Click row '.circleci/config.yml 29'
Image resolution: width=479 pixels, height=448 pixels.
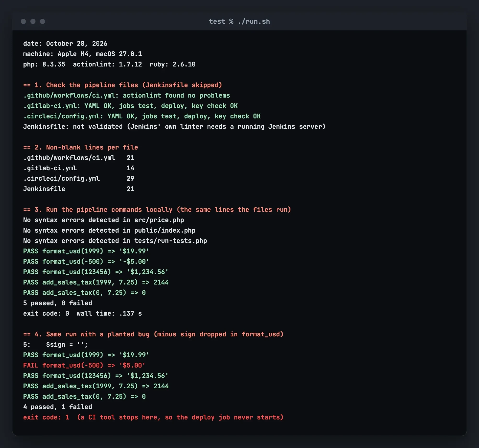click(x=79, y=178)
